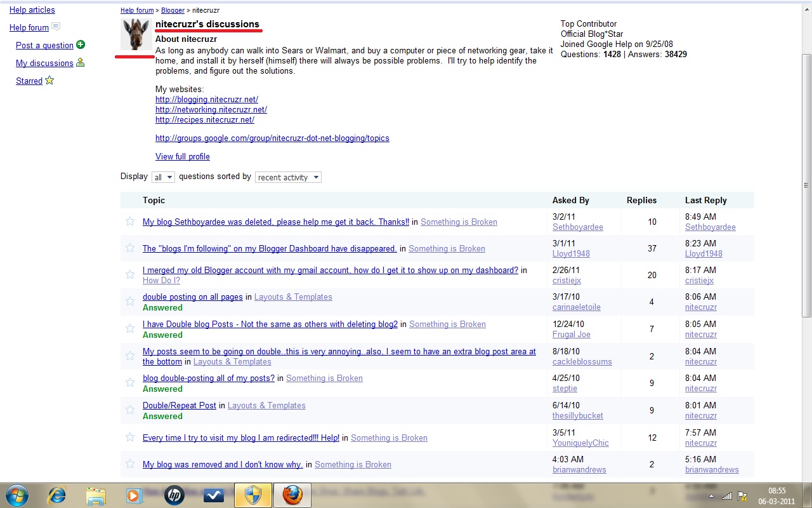Star the "blog double-posting all of my posts?" topic

coord(130,382)
